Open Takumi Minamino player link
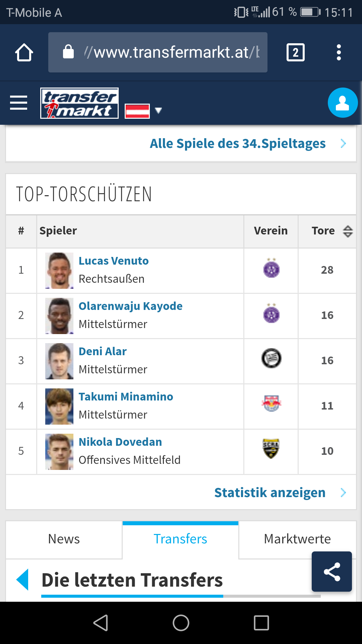The width and height of the screenshot is (362, 644). pos(126,396)
